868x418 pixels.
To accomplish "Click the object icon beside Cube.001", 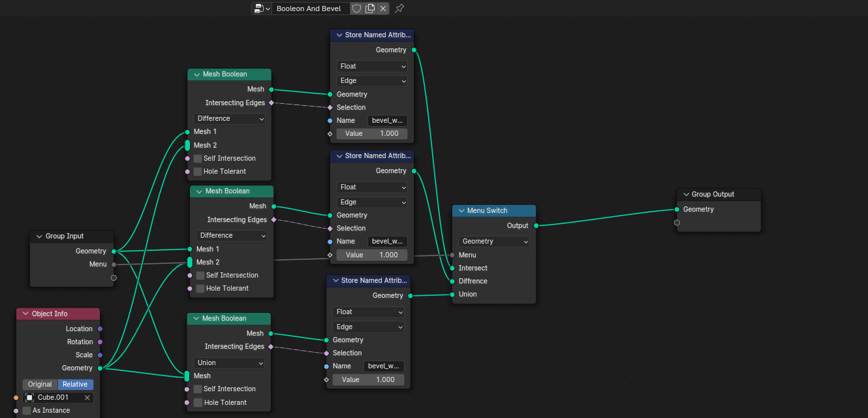I will 29,397.
